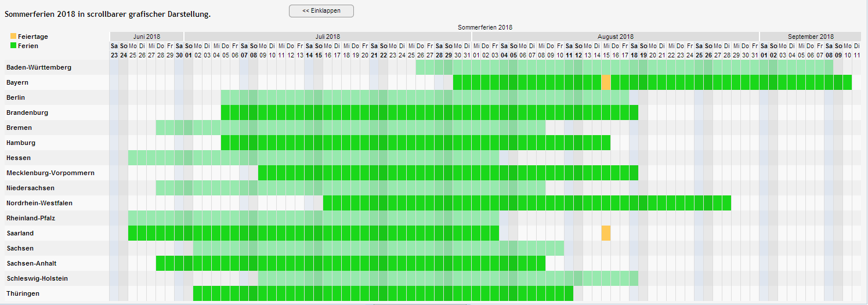Select the Brandenburg row label

click(x=27, y=112)
